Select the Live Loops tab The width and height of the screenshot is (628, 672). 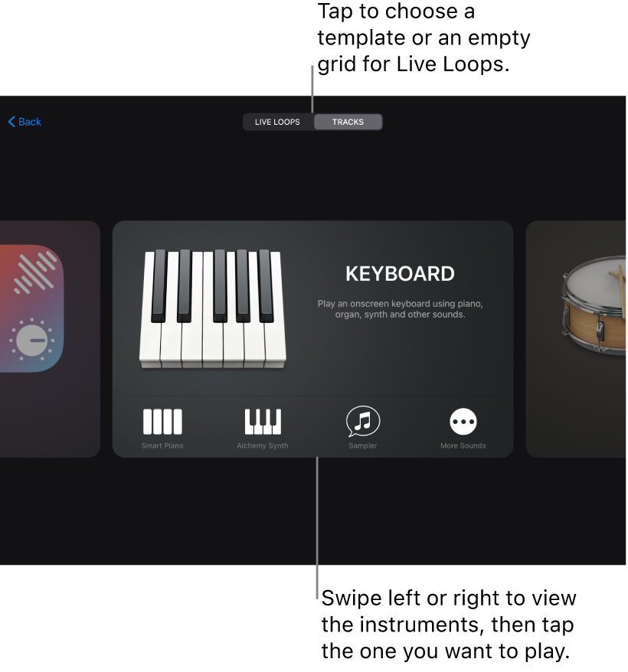coord(277,121)
